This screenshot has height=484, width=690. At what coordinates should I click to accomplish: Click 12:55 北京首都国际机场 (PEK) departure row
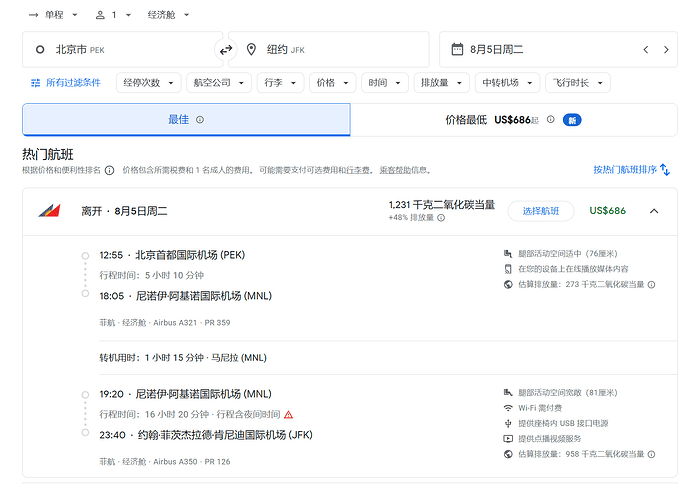pyautogui.click(x=172, y=255)
